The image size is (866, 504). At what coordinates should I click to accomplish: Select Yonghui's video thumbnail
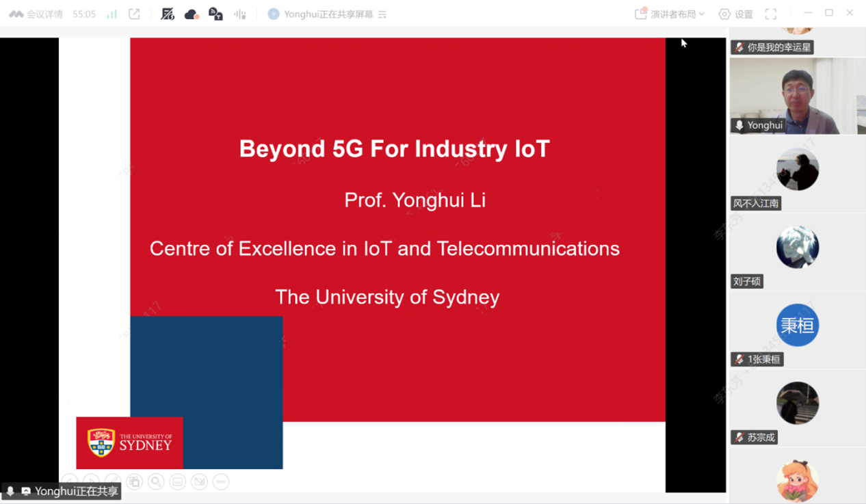click(797, 96)
